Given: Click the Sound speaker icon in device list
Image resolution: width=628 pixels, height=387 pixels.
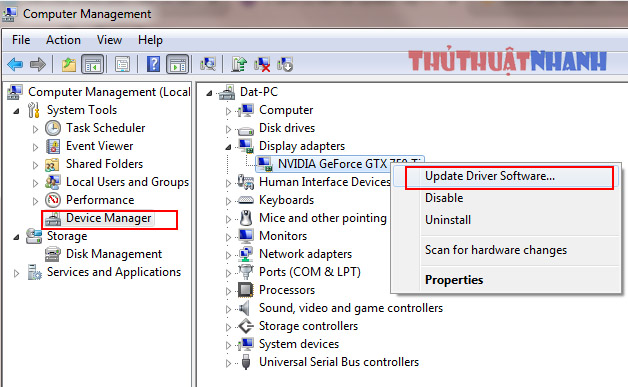Looking at the screenshot, I should 245,308.
